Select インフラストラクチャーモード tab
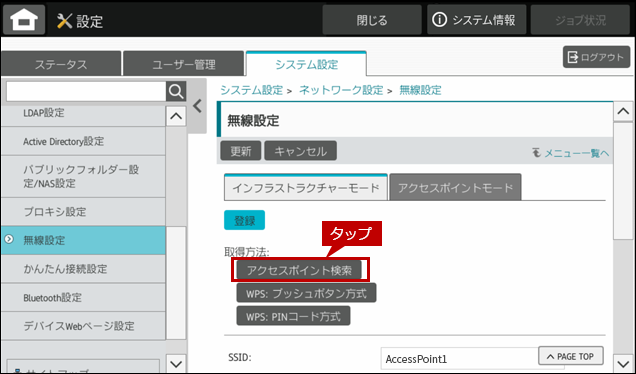Image resolution: width=636 pixels, height=374 pixels. (x=306, y=187)
